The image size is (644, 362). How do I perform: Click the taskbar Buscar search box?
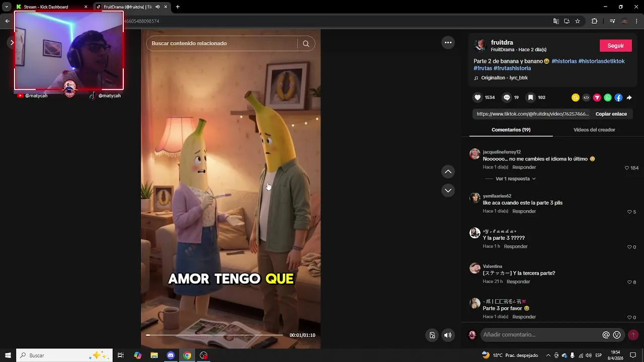pos(64,355)
